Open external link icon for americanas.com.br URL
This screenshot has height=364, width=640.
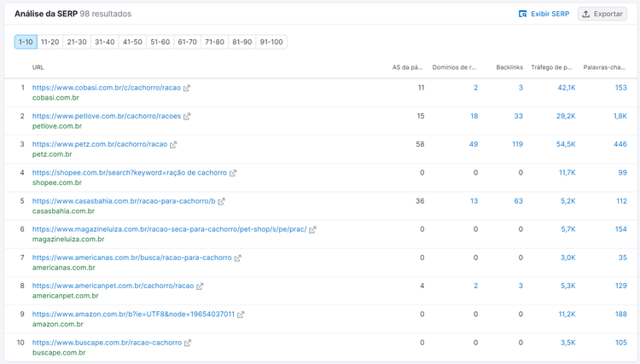tap(237, 258)
